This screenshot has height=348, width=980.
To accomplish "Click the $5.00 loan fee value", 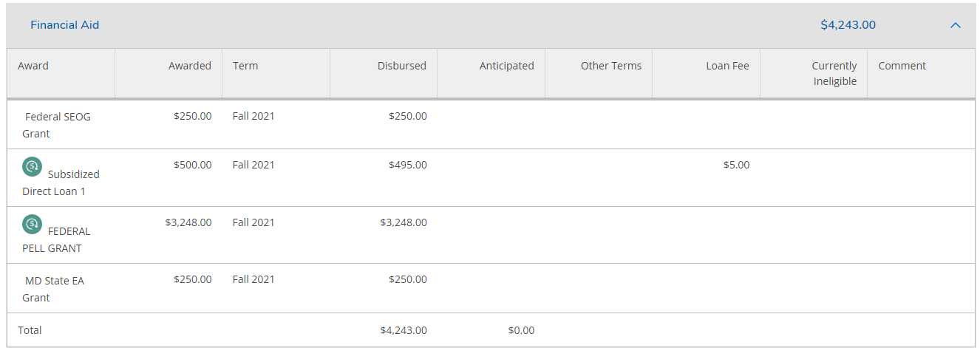I will (736, 165).
